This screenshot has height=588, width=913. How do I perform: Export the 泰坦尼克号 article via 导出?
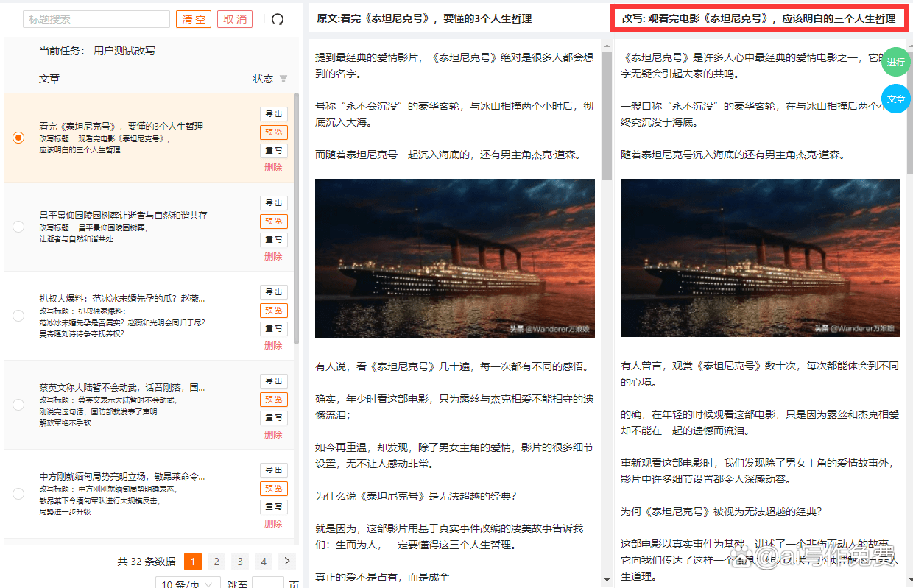[x=273, y=113]
